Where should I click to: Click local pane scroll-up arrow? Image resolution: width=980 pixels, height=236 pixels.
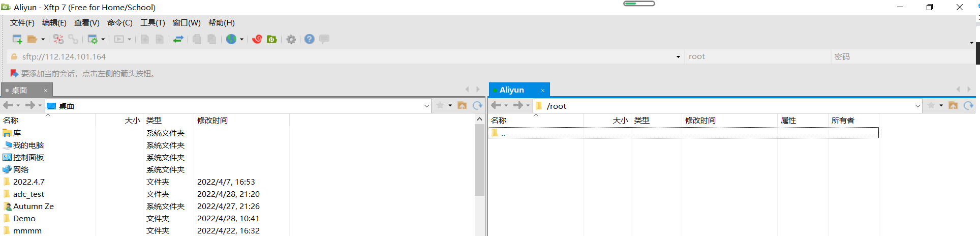pyautogui.click(x=479, y=119)
